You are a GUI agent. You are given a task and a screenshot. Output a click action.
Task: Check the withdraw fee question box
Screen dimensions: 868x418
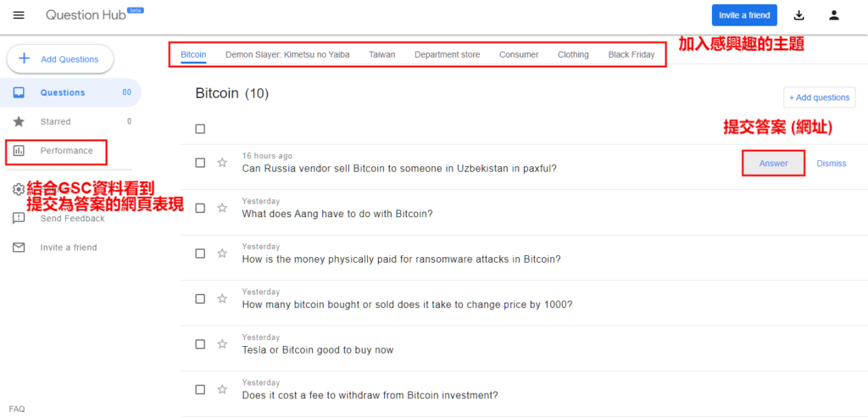coord(200,390)
